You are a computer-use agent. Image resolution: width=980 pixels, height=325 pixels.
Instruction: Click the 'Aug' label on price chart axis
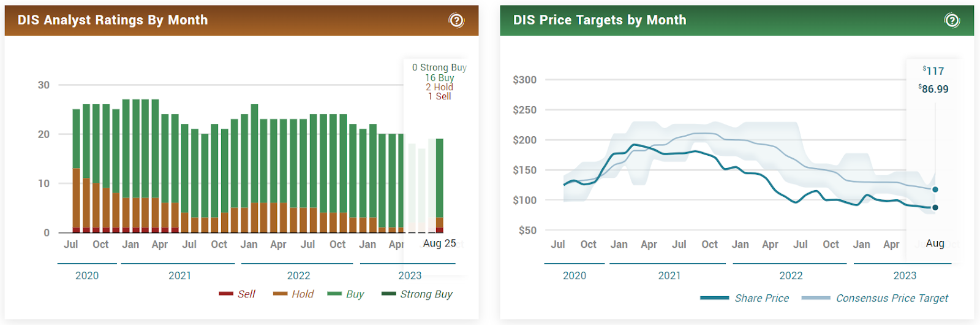point(935,243)
